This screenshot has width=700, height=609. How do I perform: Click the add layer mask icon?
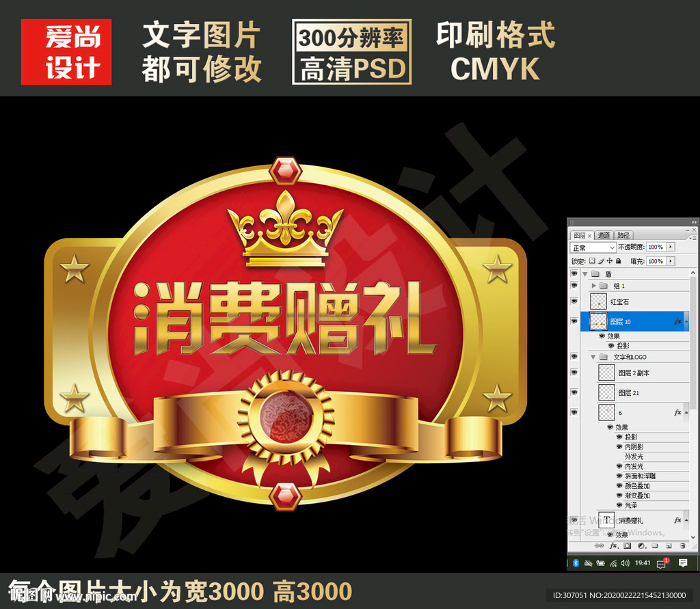(627, 545)
